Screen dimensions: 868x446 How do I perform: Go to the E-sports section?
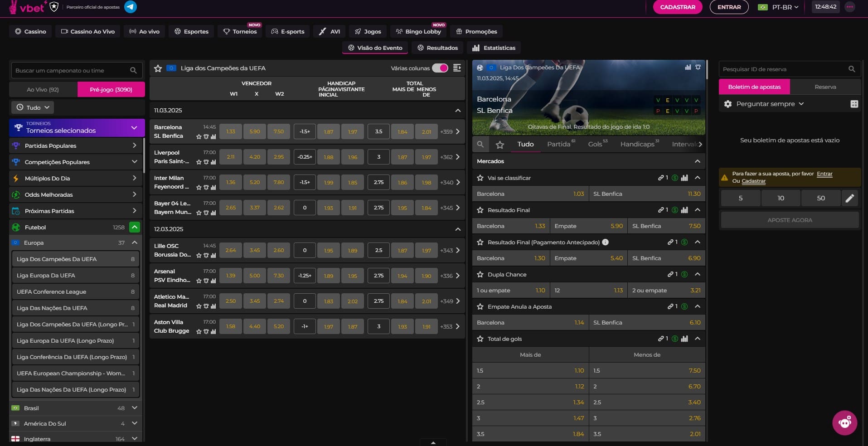pos(288,31)
